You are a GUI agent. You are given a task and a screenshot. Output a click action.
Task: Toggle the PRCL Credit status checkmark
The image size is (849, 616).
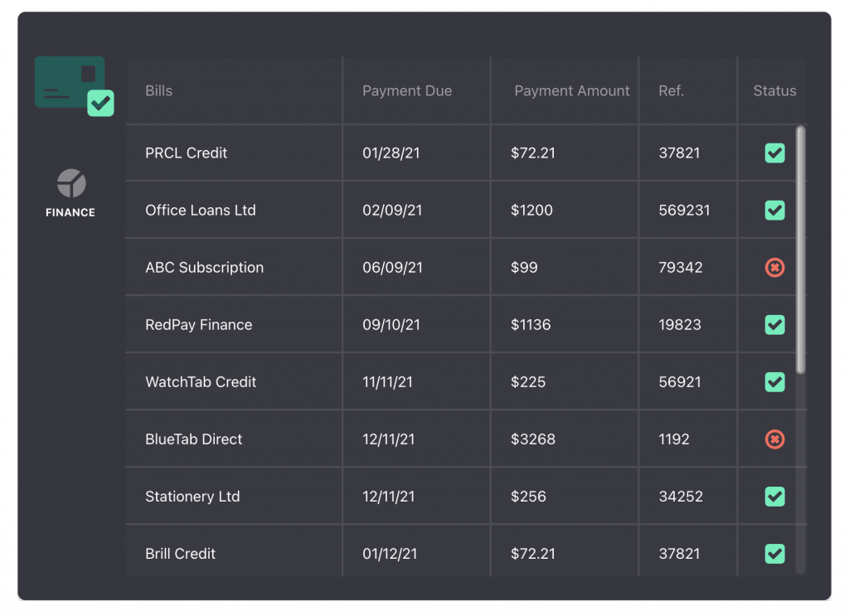click(x=774, y=153)
